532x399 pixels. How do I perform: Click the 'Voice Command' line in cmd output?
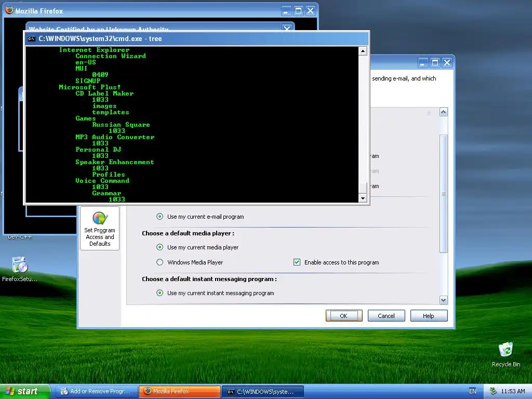(102, 180)
